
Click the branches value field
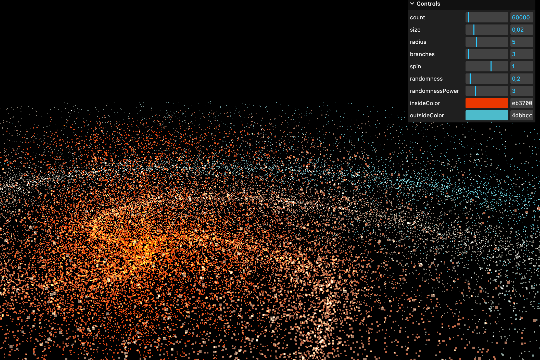(x=521, y=54)
